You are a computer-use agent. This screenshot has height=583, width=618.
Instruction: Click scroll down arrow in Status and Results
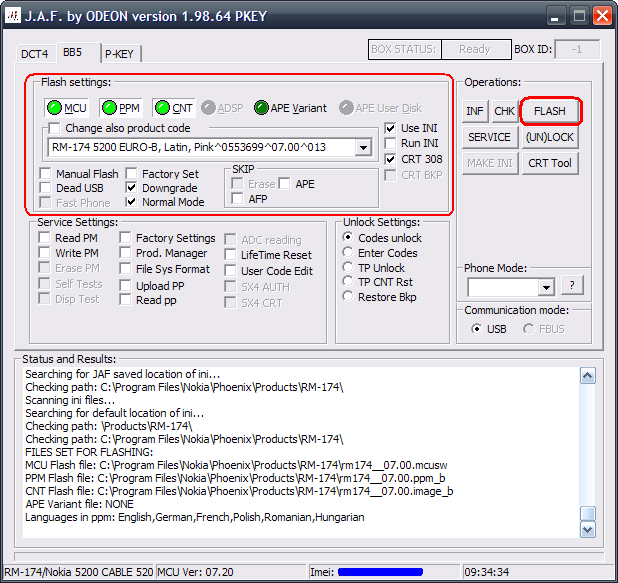click(588, 529)
